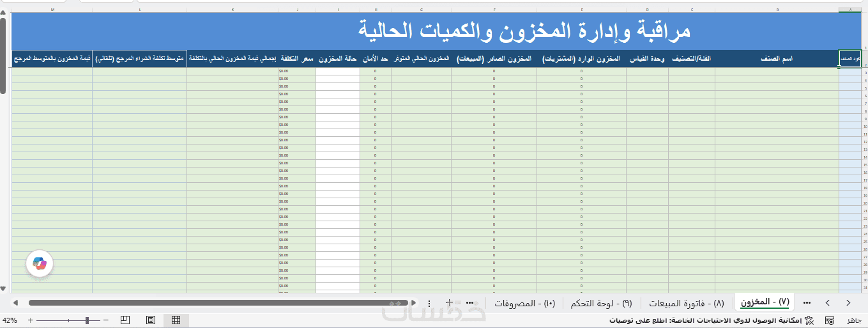The width and height of the screenshot is (868, 328).
Task: Navigate to next sheet arrow
Action: tap(828, 302)
